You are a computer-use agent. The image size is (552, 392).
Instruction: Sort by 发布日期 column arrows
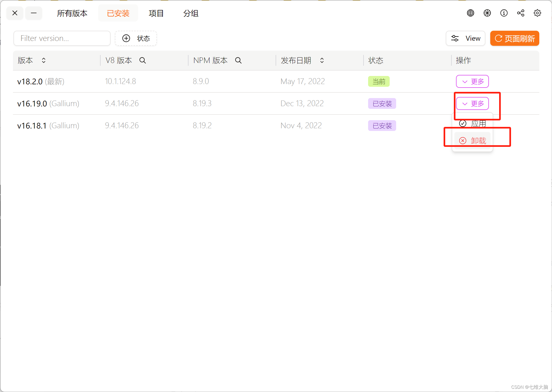tap(322, 60)
